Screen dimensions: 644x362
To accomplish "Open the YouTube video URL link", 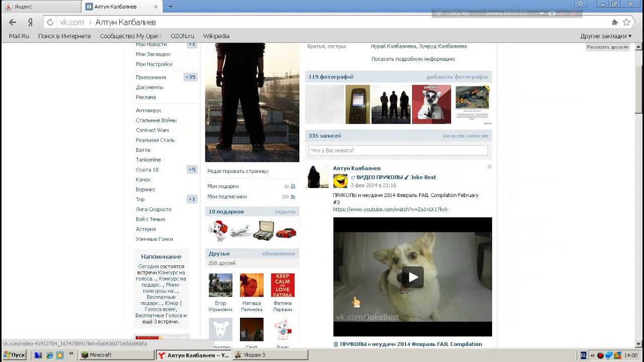I will tap(390, 209).
